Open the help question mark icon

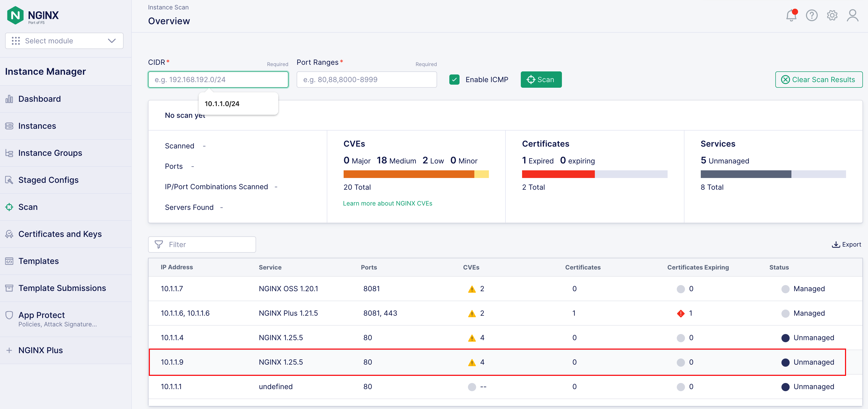[811, 16]
